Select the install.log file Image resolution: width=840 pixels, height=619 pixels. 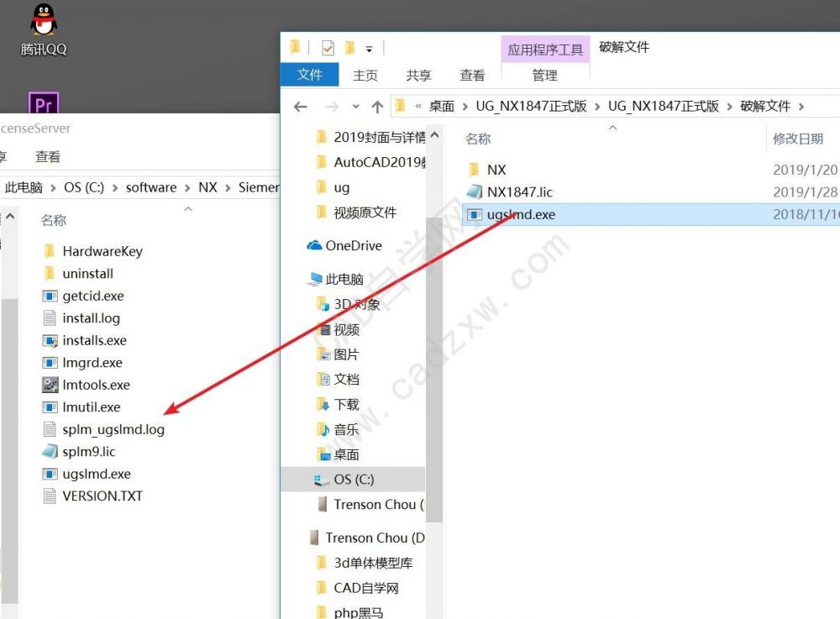(x=81, y=318)
